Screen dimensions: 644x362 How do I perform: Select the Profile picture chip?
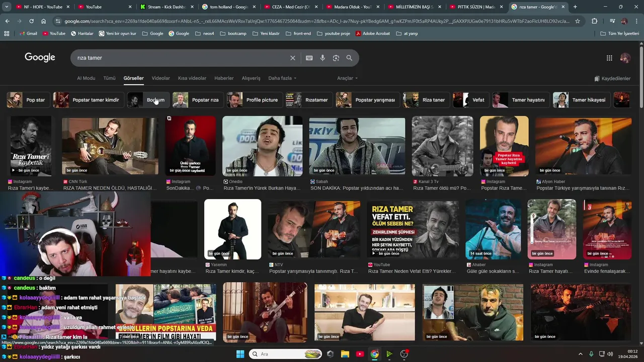pyautogui.click(x=255, y=100)
